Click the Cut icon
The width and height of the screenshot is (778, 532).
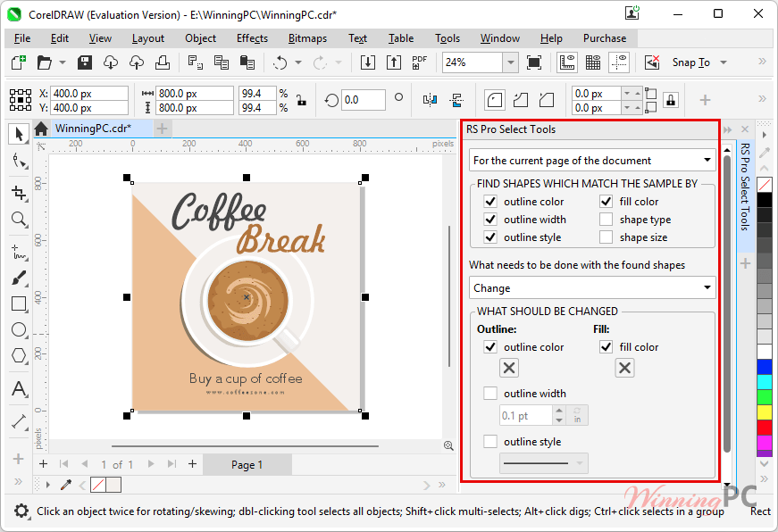[195, 62]
